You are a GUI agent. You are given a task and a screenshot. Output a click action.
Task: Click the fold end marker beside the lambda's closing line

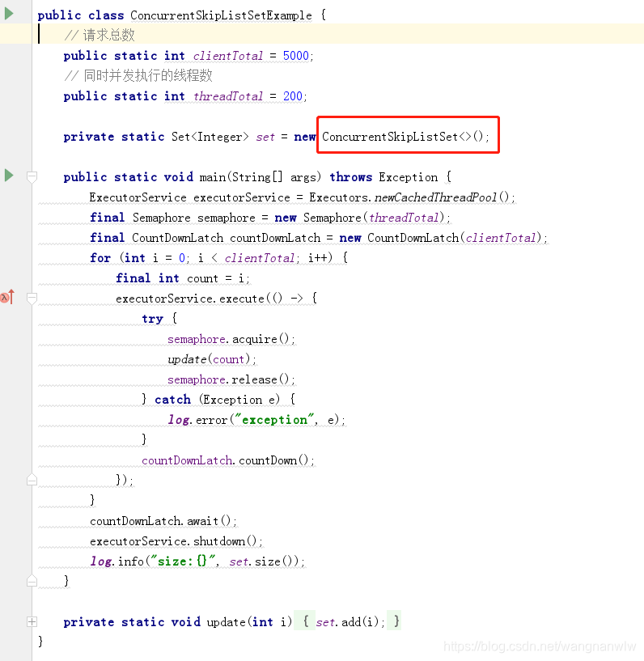click(x=32, y=480)
